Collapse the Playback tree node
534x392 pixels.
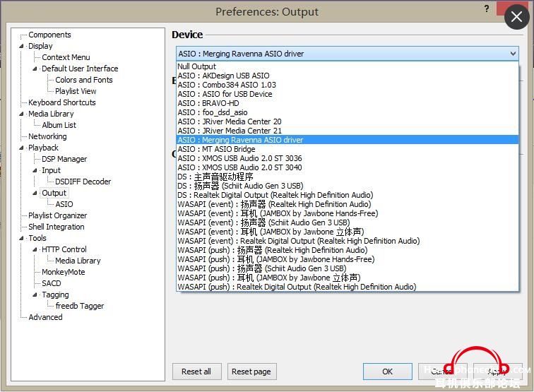click(x=22, y=148)
